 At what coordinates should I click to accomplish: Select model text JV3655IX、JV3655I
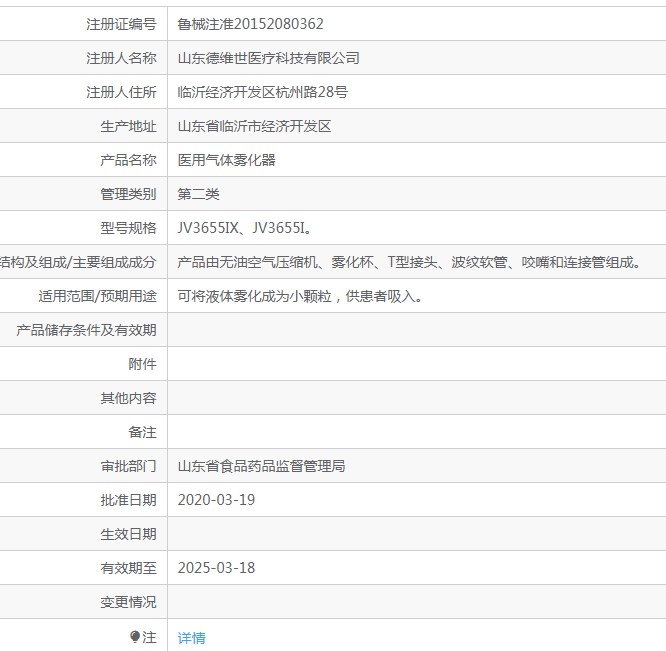[245, 228]
